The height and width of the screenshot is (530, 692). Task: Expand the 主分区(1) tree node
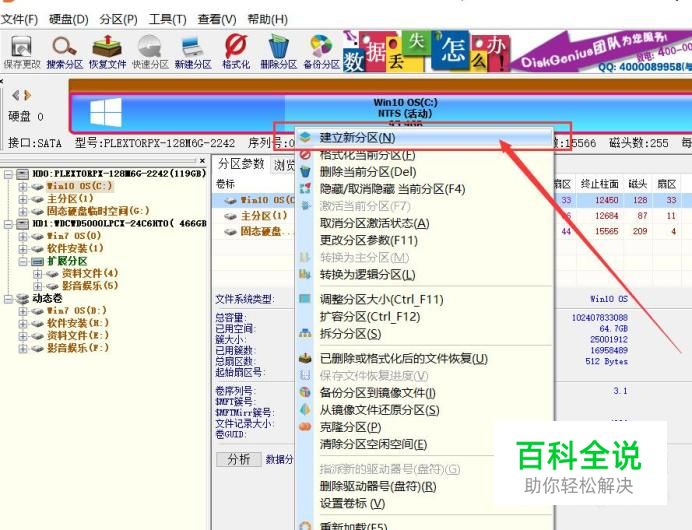tap(23, 199)
